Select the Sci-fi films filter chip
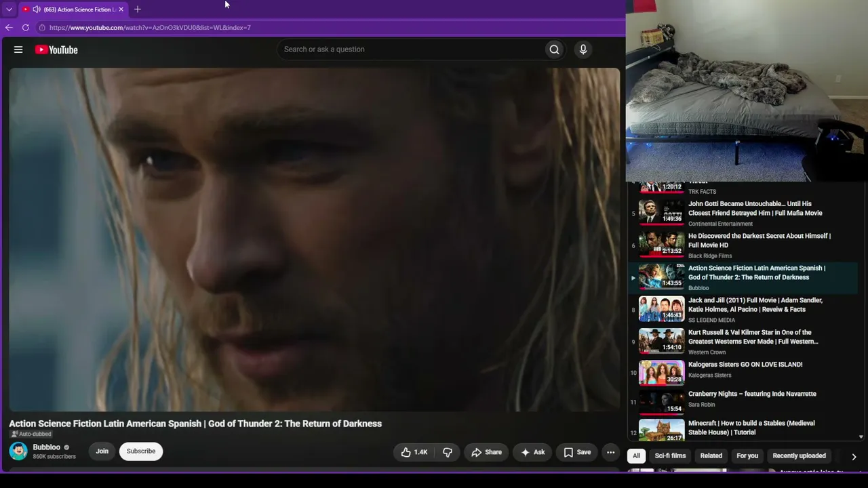Image resolution: width=868 pixels, height=488 pixels. tap(670, 455)
